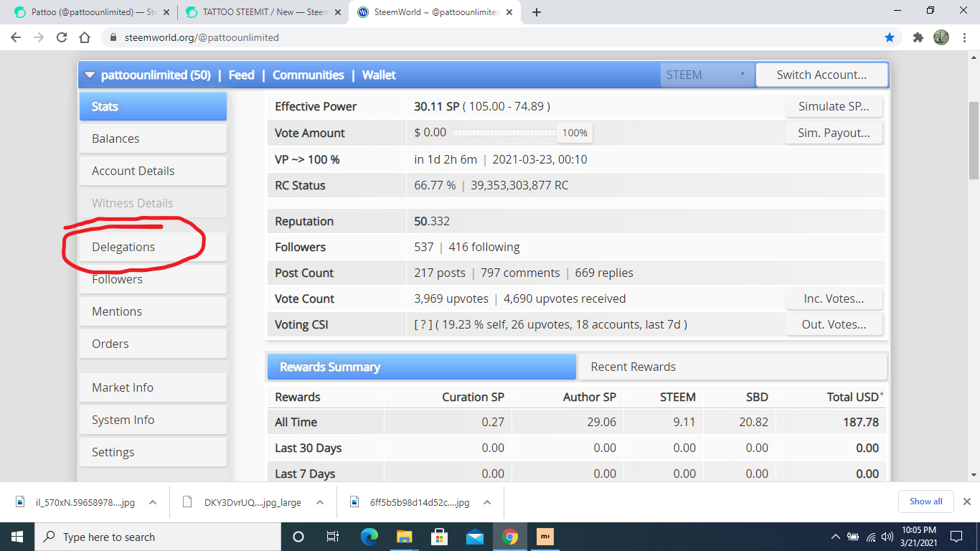Expand the 6ff5b5b98d14d52c download chevron
980x551 pixels.
[486, 501]
